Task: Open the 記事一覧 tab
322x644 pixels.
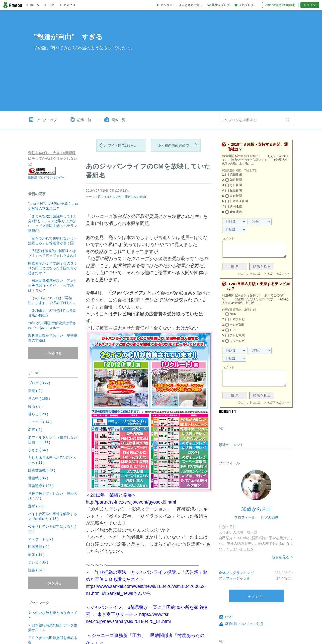Action: pos(81,120)
